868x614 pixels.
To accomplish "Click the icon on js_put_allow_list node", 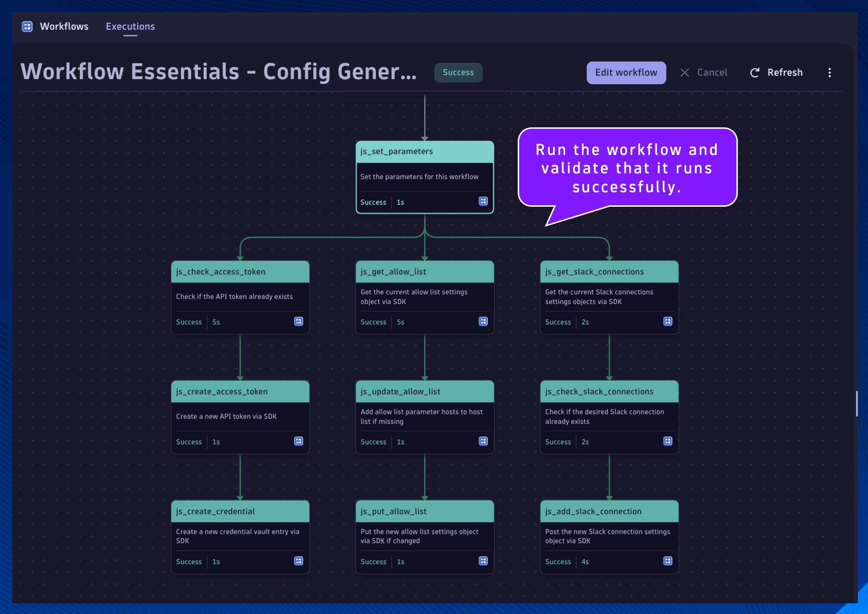I will pos(483,561).
